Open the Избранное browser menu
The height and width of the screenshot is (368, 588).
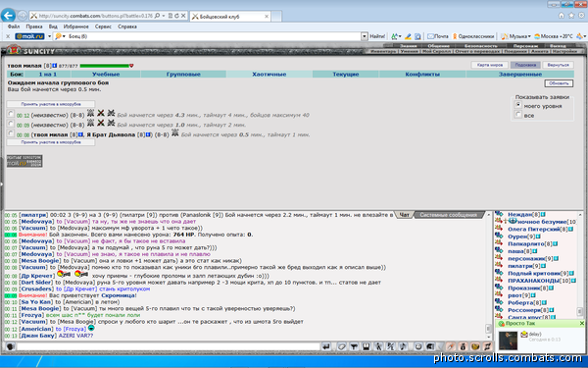tap(76, 26)
